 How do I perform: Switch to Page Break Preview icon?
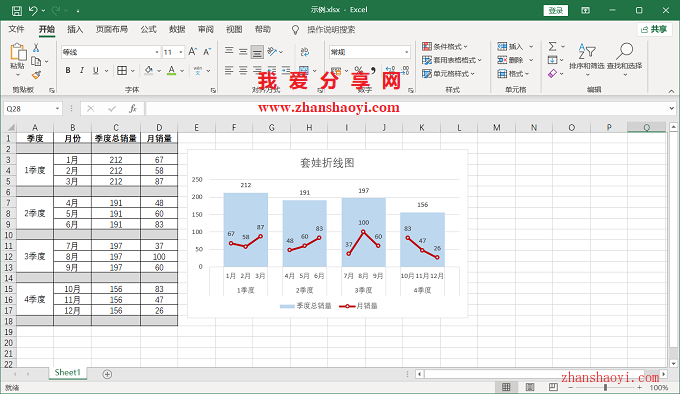click(x=553, y=387)
